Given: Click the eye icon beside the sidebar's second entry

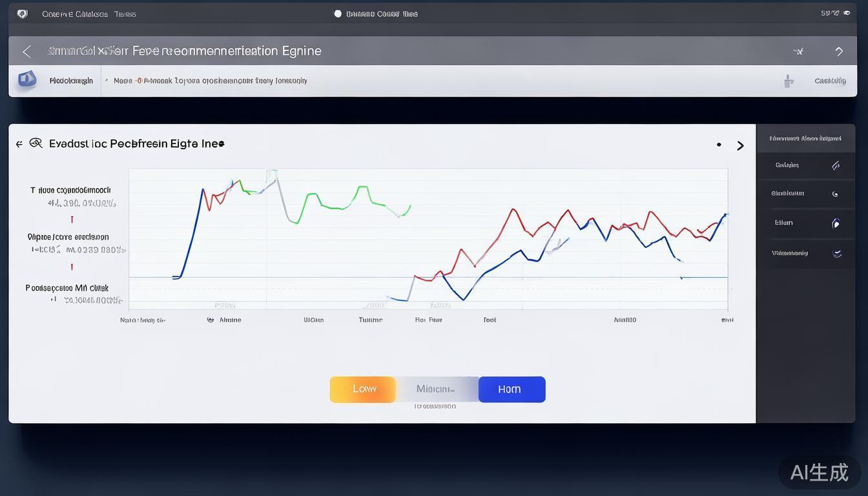Looking at the screenshot, I should 836,193.
